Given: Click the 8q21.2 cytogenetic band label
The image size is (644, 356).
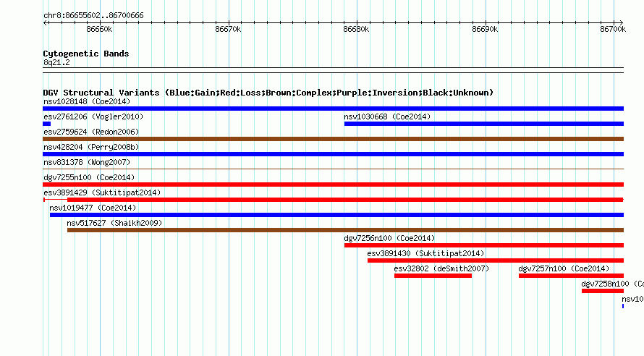Looking at the screenshot, I should (x=56, y=62).
